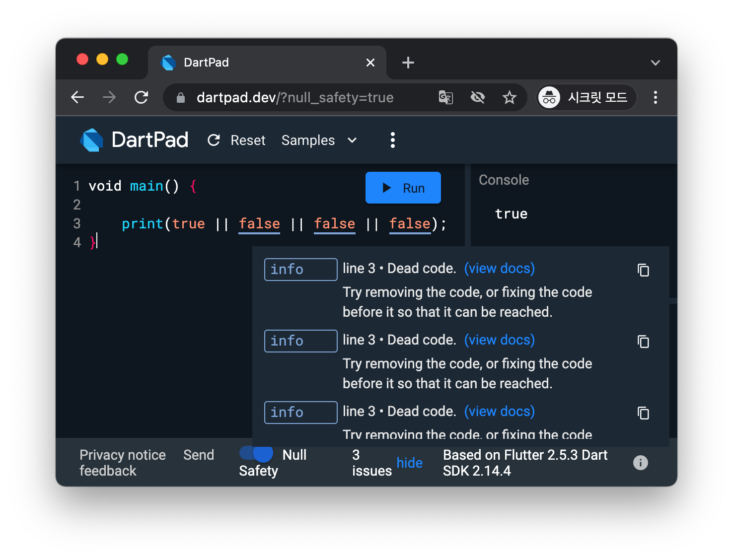Open a new browser tab
Image resolution: width=733 pixels, height=560 pixels.
[x=408, y=63]
